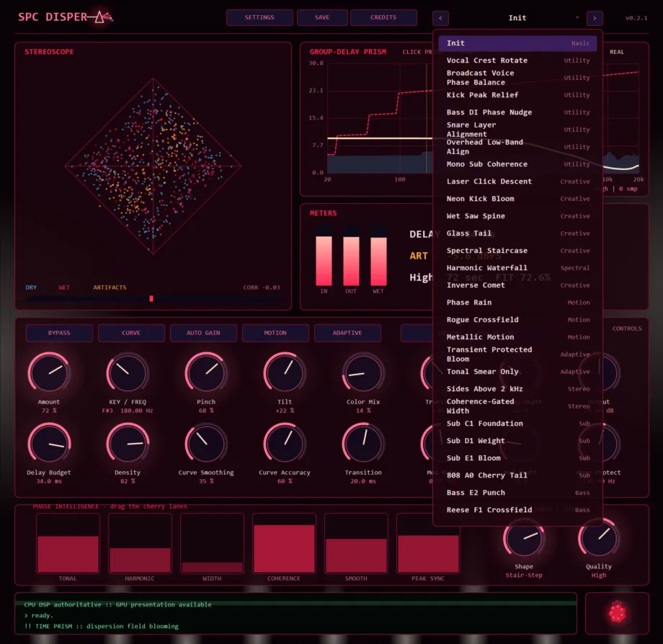This screenshot has height=644, width=663.
Task: Load the Inverse Comet preset
Action: [x=517, y=285]
